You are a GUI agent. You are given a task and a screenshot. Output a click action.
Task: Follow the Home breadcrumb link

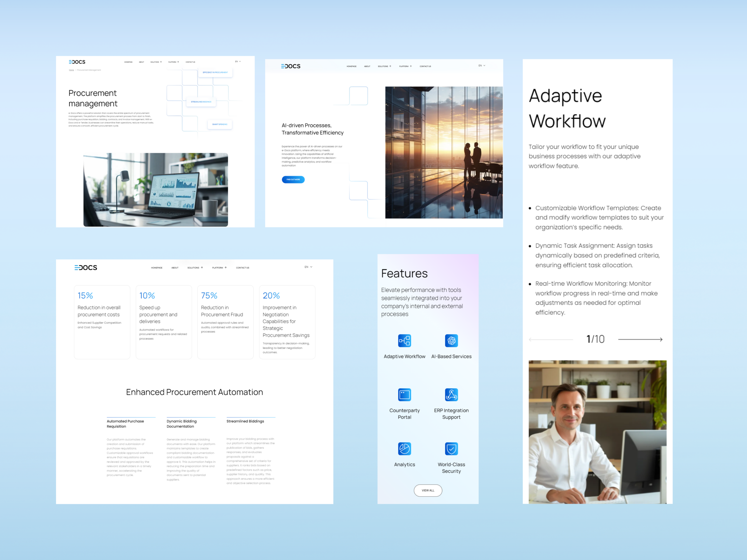71,70
